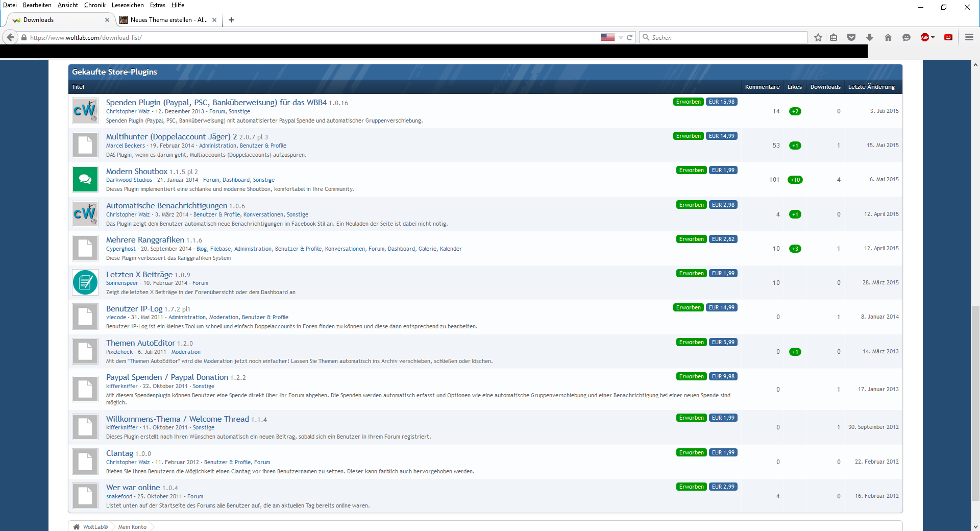Click the back navigation arrow
This screenshot has height=531, width=980.
click(x=11, y=37)
